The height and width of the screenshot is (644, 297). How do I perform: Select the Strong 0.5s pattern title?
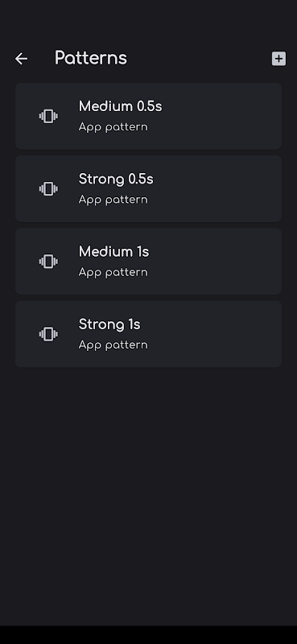point(116,179)
